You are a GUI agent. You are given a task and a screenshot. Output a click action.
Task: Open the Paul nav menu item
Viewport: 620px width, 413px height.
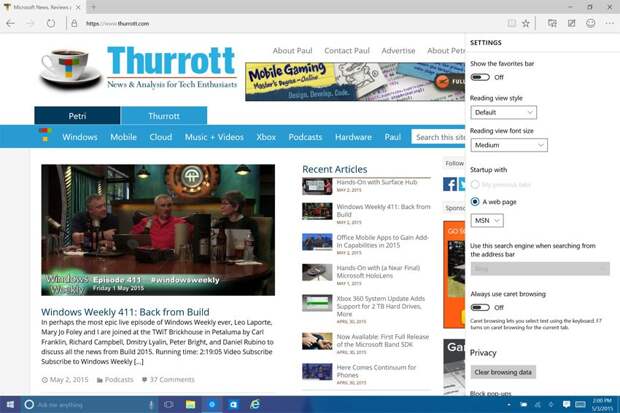coord(393,137)
